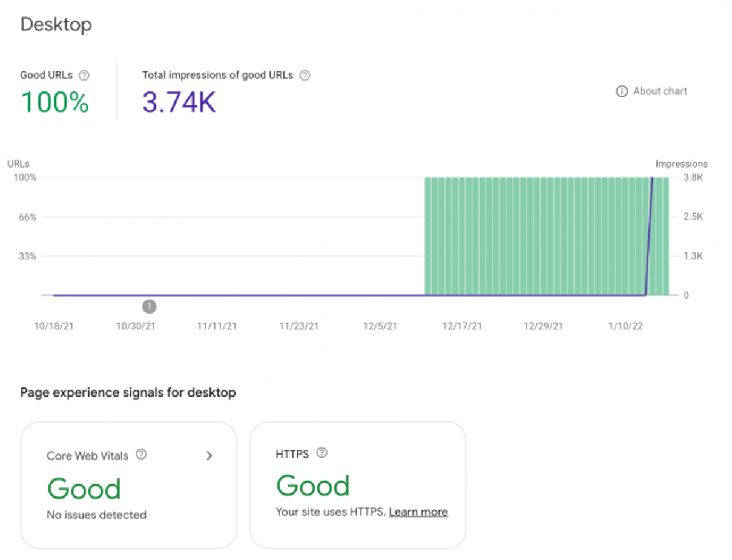Image resolution: width=732 pixels, height=560 pixels.
Task: Click the question mark icon beside HTTPS
Action: pyautogui.click(x=322, y=453)
